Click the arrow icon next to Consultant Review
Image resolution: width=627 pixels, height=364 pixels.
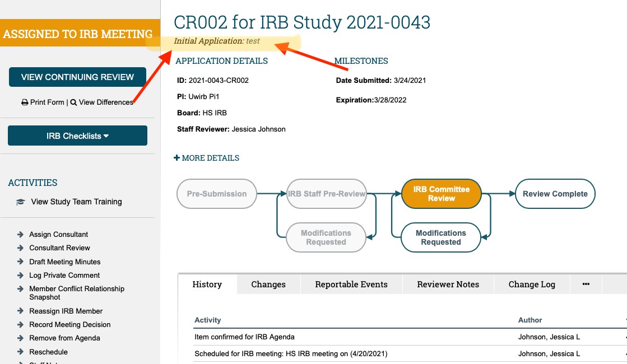[20, 248]
